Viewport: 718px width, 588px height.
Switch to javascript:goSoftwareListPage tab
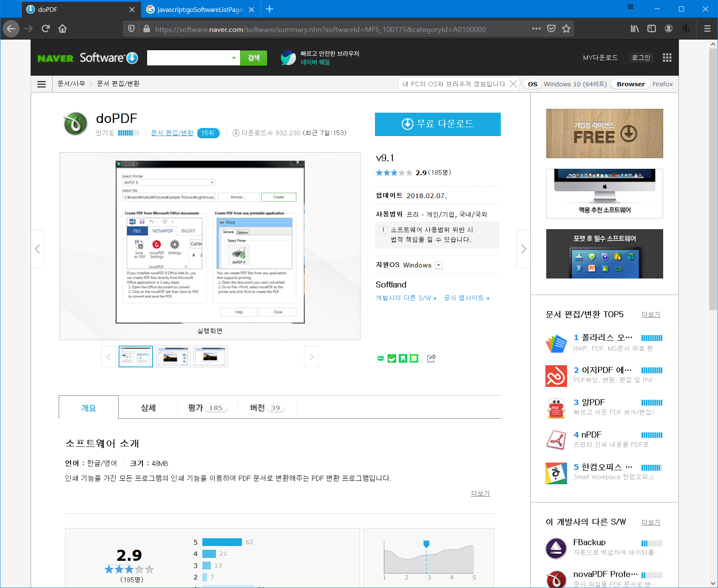200,9
